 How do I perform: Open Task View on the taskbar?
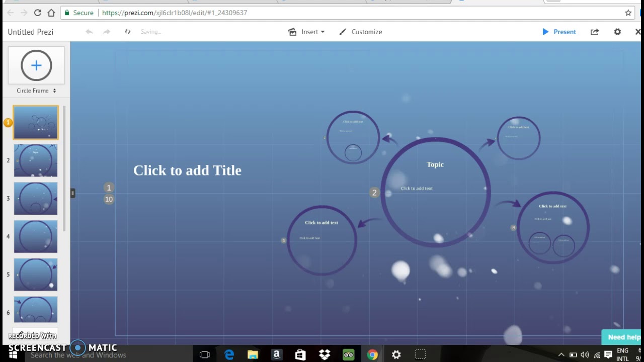(204, 355)
